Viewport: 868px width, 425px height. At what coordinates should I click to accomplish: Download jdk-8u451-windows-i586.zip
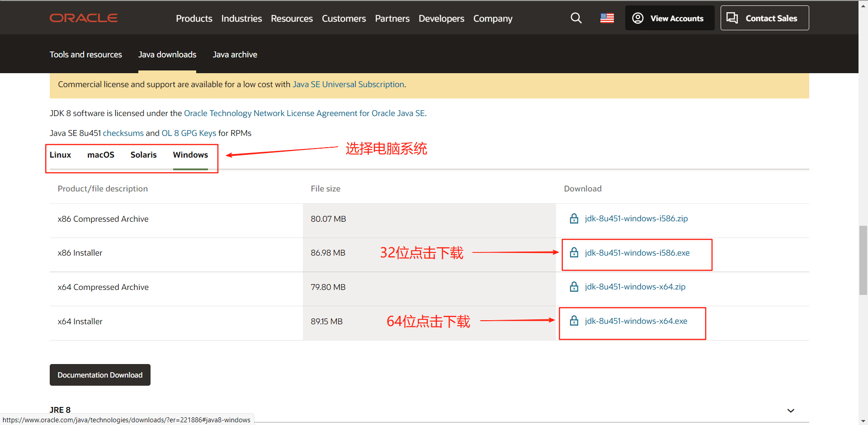[636, 219]
